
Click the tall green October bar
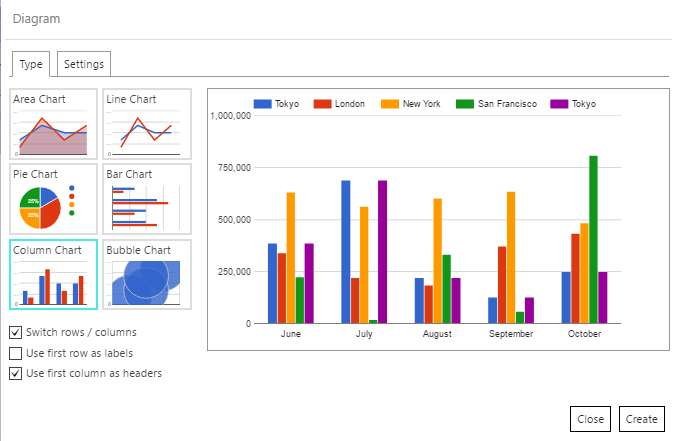(x=593, y=240)
